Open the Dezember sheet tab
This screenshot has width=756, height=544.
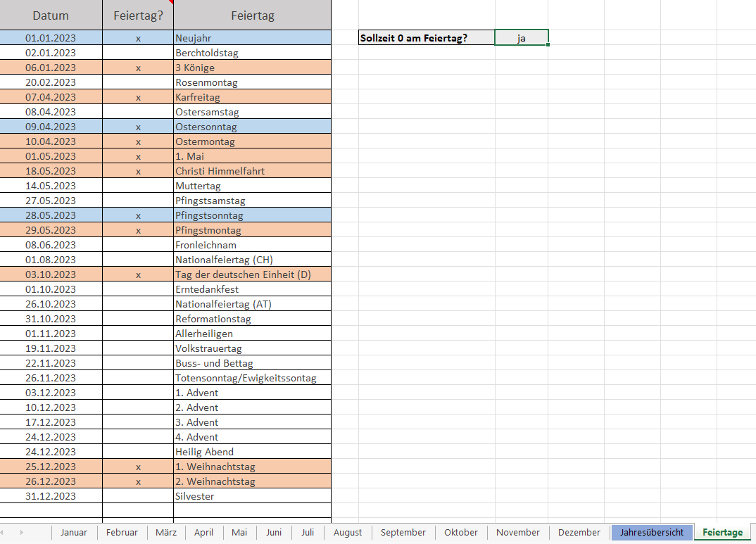click(x=579, y=532)
